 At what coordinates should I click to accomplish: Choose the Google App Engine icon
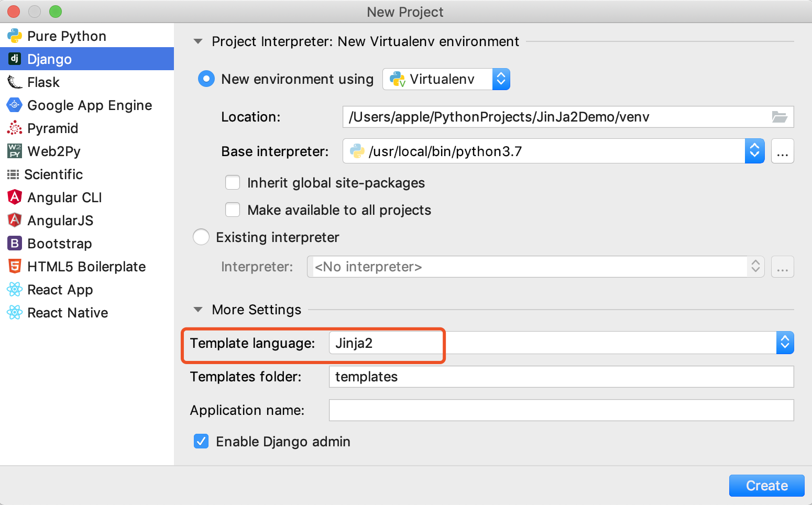point(14,105)
